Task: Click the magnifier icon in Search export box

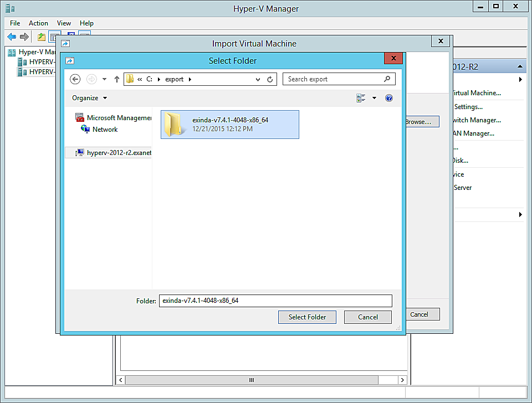Action: (x=387, y=79)
